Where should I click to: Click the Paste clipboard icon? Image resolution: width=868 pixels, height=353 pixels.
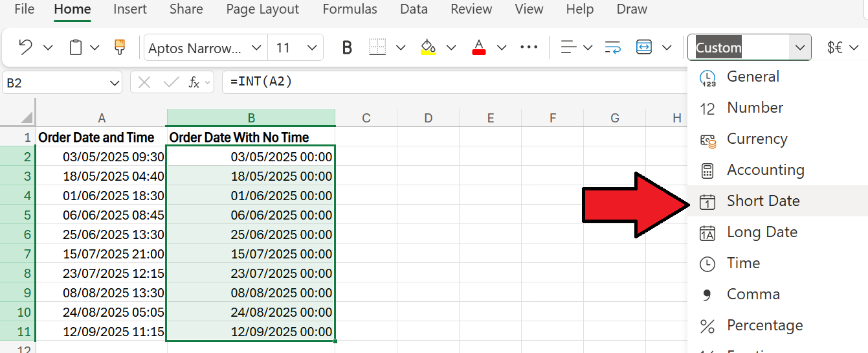pos(76,47)
